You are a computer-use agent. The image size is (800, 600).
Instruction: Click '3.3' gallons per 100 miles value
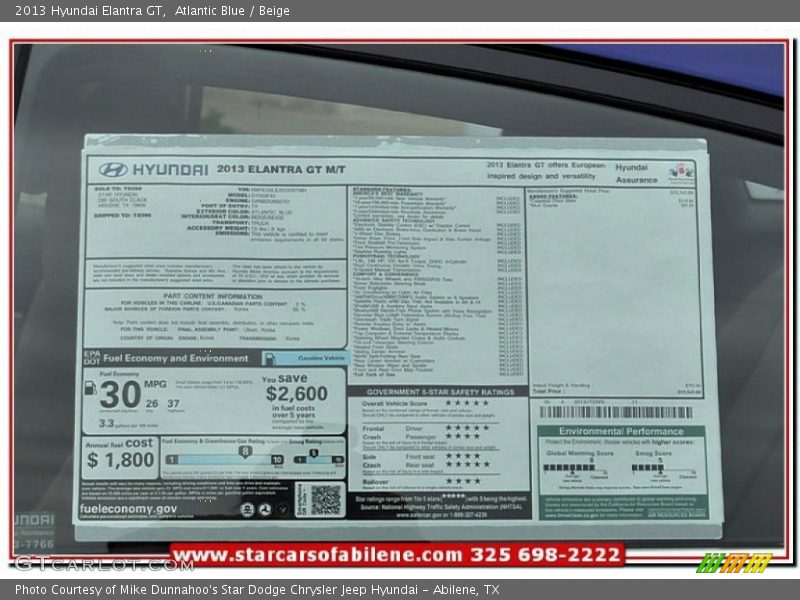coord(107,423)
